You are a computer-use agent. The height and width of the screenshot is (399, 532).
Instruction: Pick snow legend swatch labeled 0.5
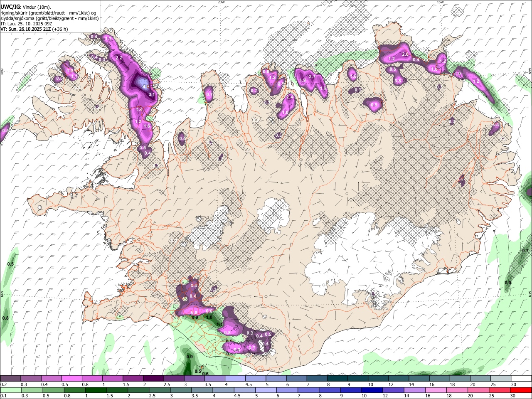71,379
